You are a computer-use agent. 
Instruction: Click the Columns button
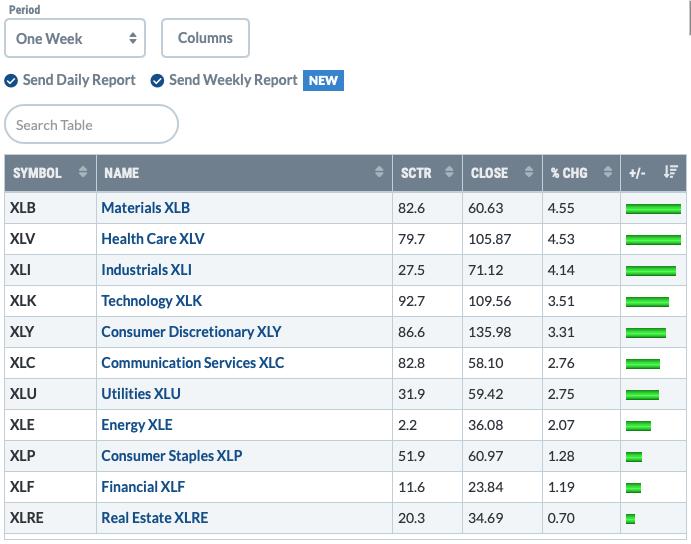[205, 38]
